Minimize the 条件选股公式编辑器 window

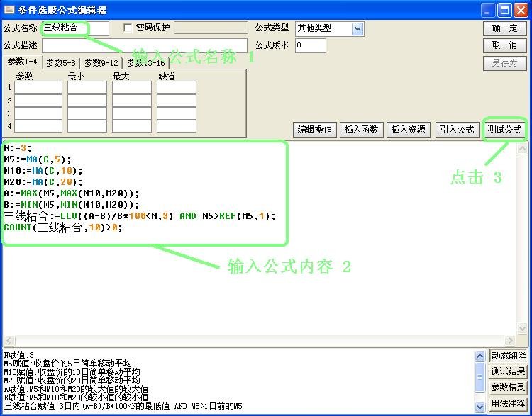click(488, 10)
